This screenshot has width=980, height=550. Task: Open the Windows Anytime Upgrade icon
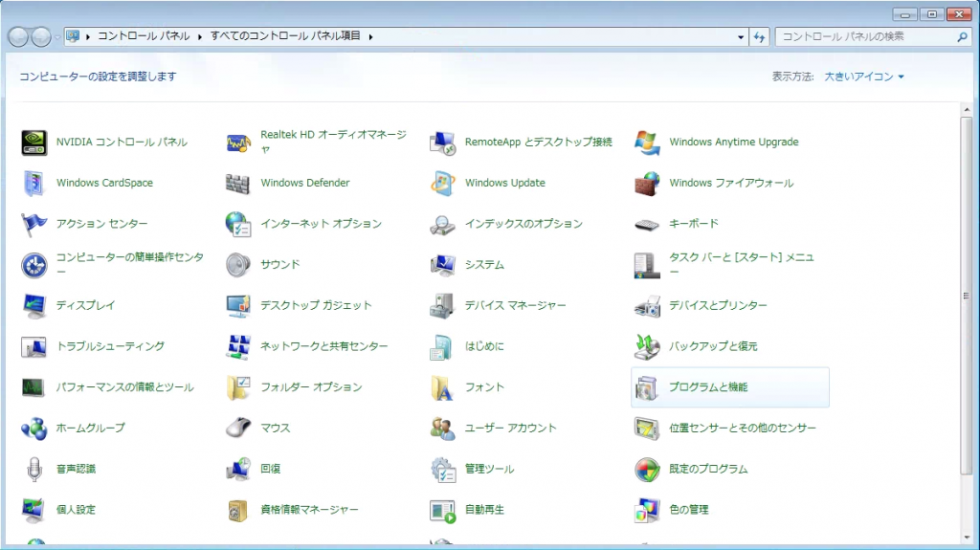coord(647,143)
